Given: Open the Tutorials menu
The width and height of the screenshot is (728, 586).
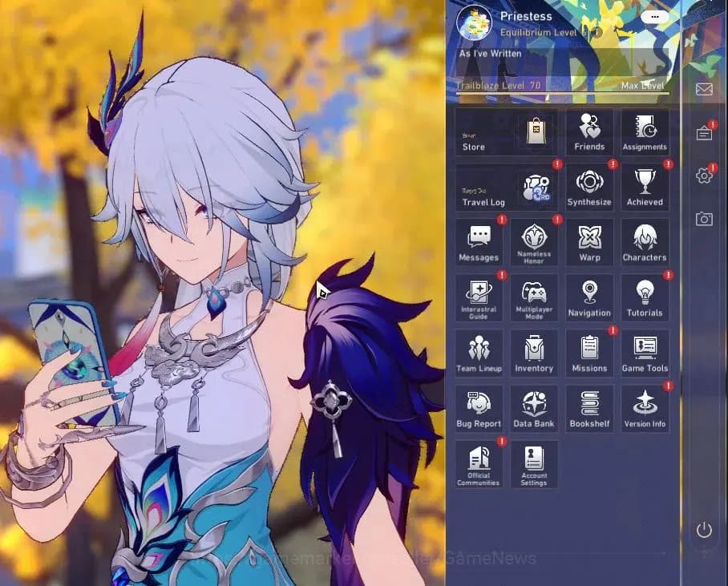Looking at the screenshot, I should point(645,298).
